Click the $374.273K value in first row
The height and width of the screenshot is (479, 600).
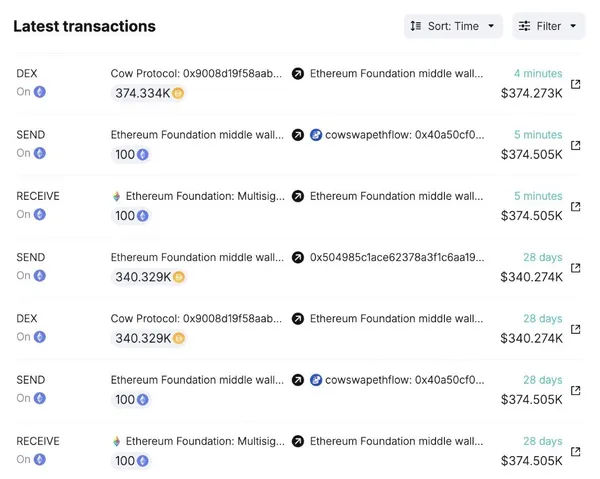click(531, 93)
